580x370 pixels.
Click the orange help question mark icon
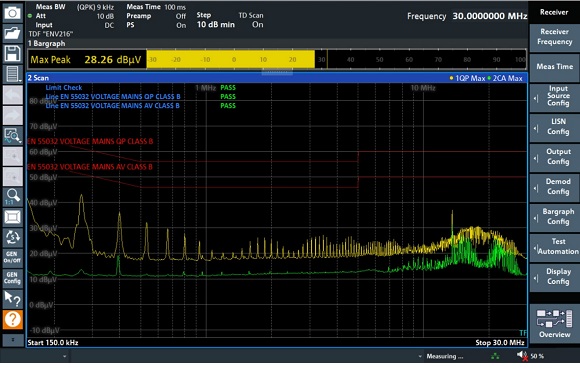click(x=12, y=319)
